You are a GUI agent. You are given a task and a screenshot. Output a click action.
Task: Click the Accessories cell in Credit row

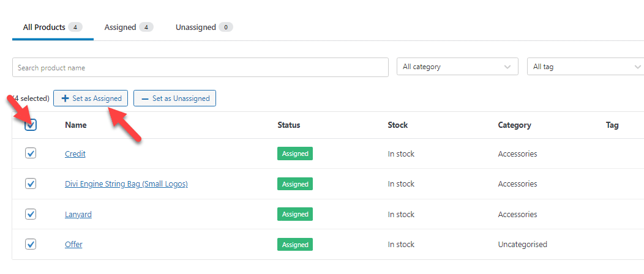(x=517, y=154)
